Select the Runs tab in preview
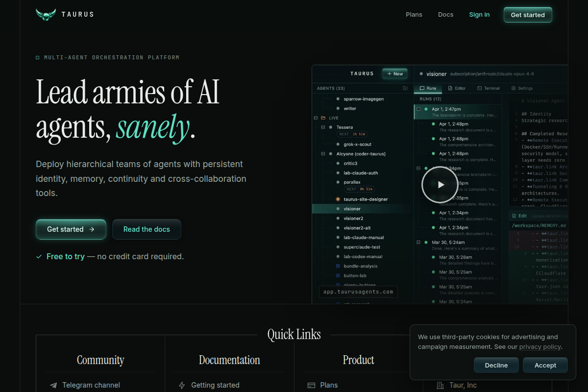The width and height of the screenshot is (588, 392). [428, 88]
